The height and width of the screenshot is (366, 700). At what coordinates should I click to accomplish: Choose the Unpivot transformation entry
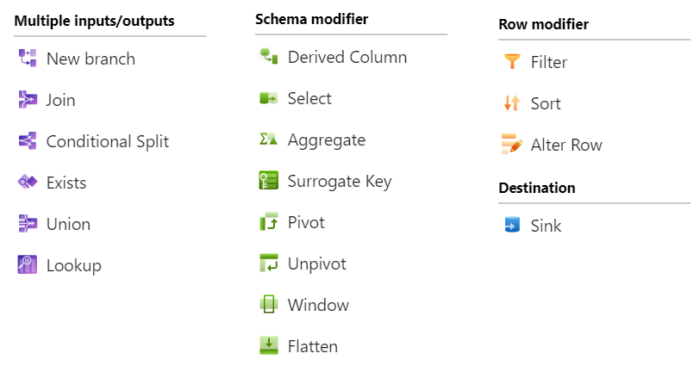pos(303,264)
